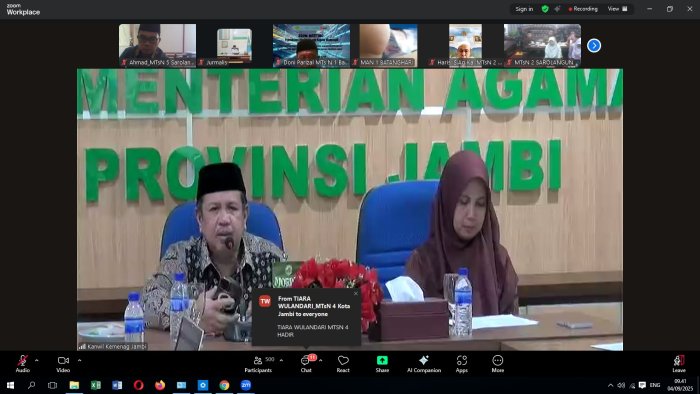Image resolution: width=700 pixels, height=394 pixels.
Task: Open the system volume control
Action: 621,385
